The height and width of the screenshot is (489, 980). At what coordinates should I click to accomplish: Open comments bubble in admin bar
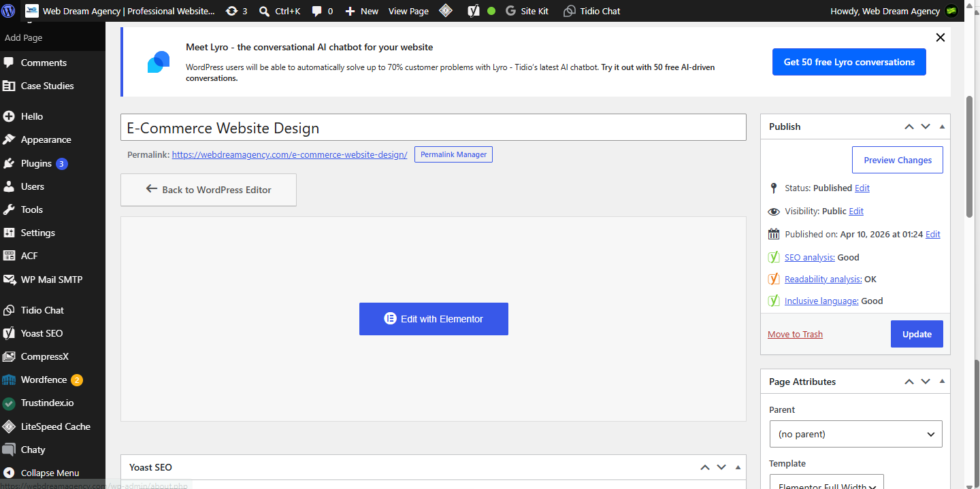pyautogui.click(x=323, y=11)
